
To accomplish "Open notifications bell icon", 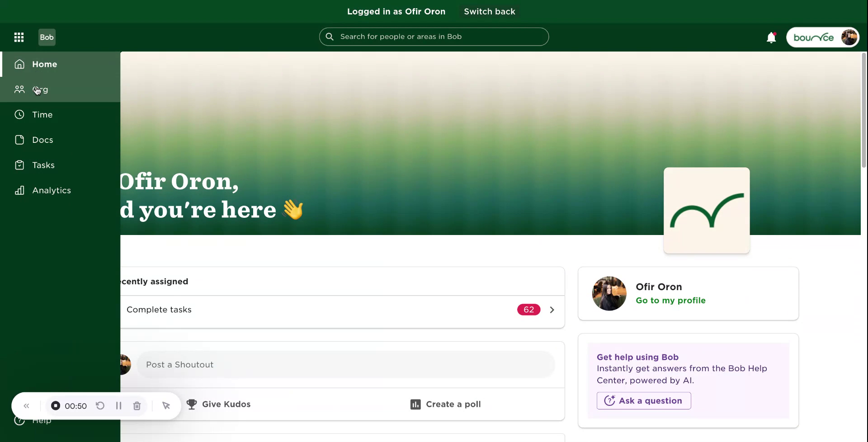I will point(771,37).
